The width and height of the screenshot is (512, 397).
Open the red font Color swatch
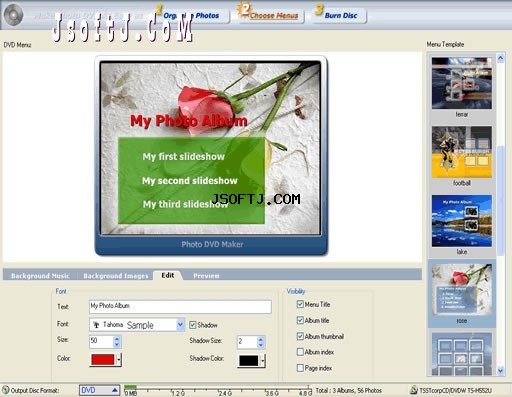click(x=103, y=360)
